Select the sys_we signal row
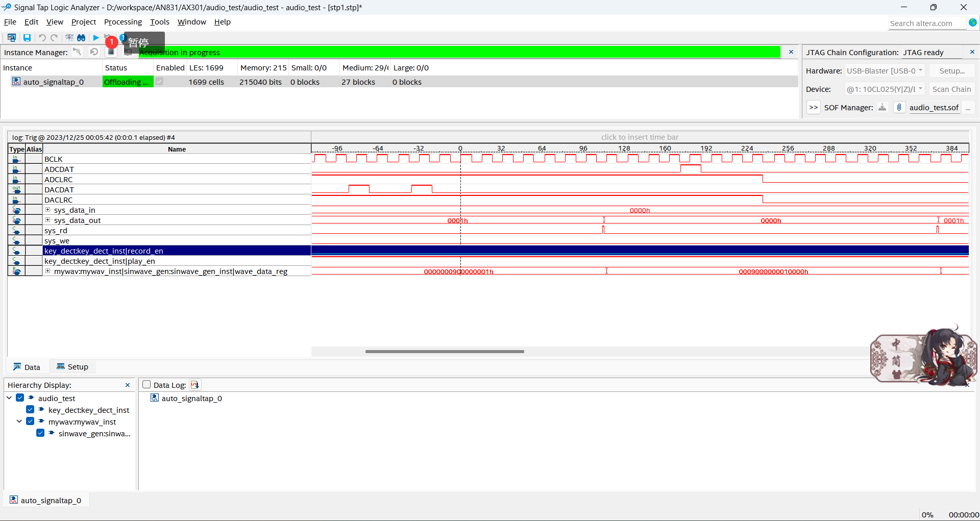The image size is (980, 521). pos(177,240)
